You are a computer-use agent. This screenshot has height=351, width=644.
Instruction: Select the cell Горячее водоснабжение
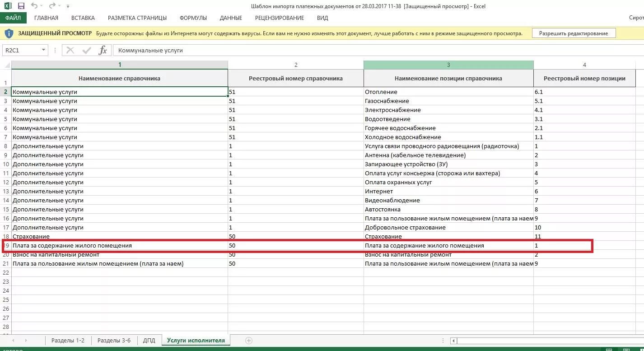click(448, 128)
